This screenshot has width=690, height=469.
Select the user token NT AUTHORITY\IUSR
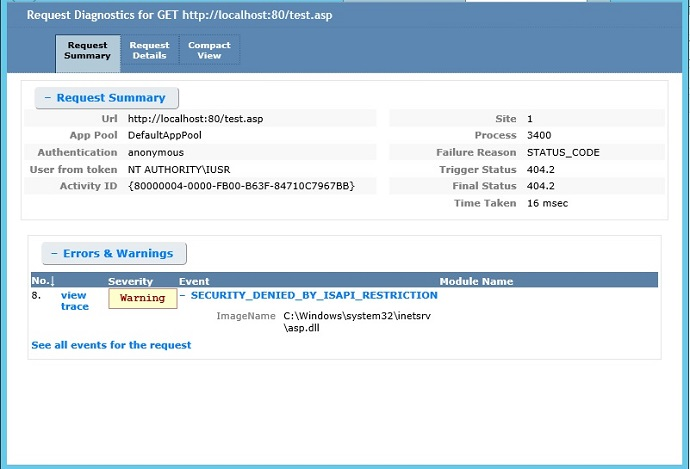point(179,169)
